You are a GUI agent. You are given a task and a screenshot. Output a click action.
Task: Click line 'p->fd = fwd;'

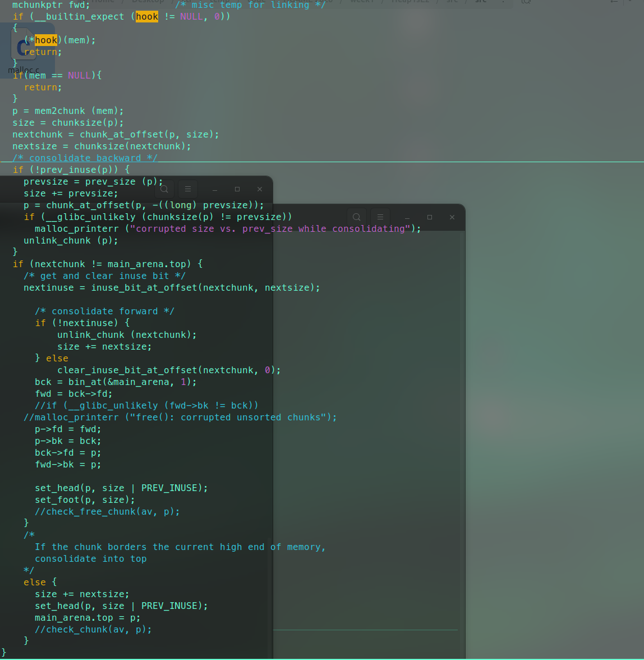pyautogui.click(x=68, y=429)
